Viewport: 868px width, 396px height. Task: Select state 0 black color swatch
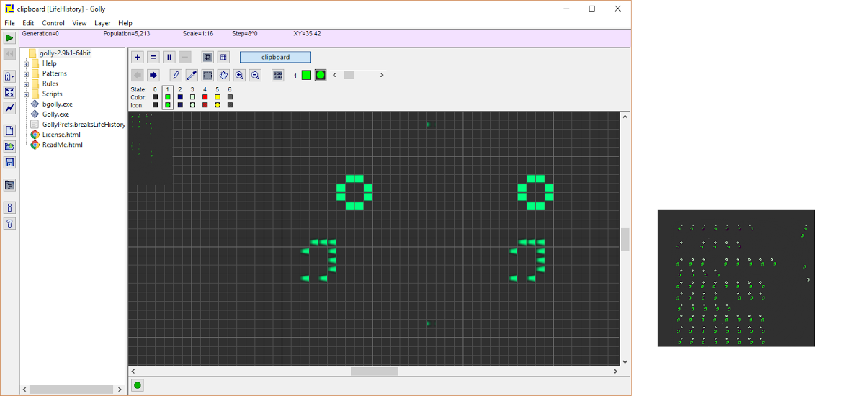click(x=155, y=97)
